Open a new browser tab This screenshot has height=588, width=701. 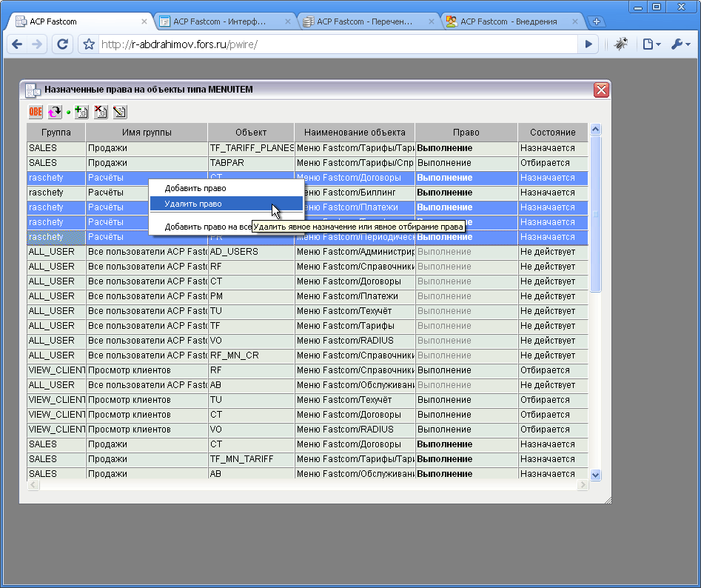coord(596,21)
